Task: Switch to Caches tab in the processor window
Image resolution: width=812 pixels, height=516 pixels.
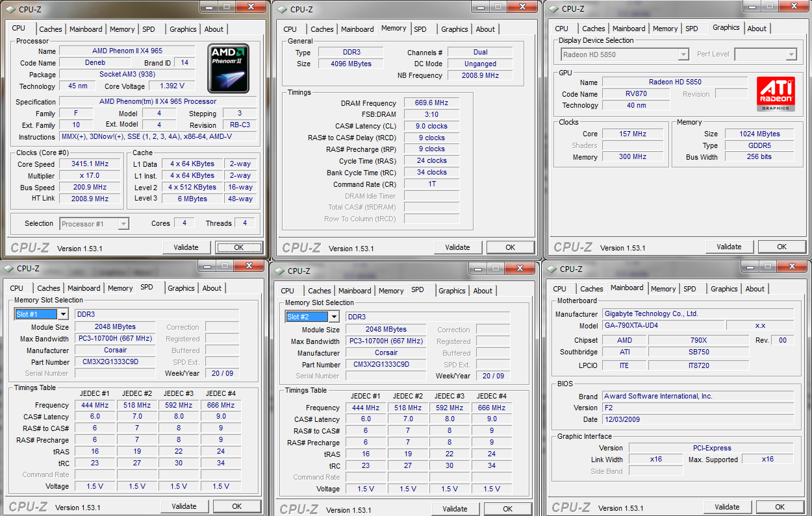Action: 51,29
